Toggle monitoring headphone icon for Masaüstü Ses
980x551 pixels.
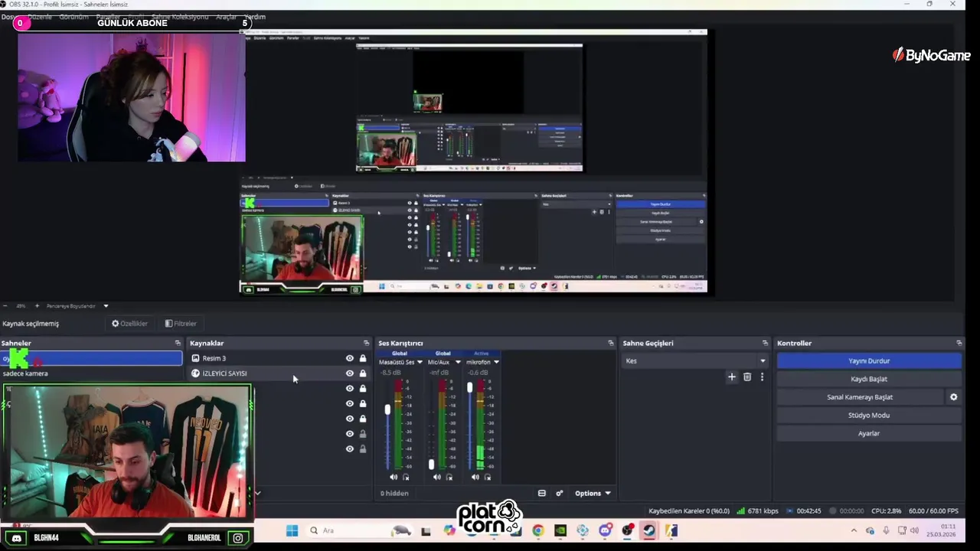click(x=406, y=477)
